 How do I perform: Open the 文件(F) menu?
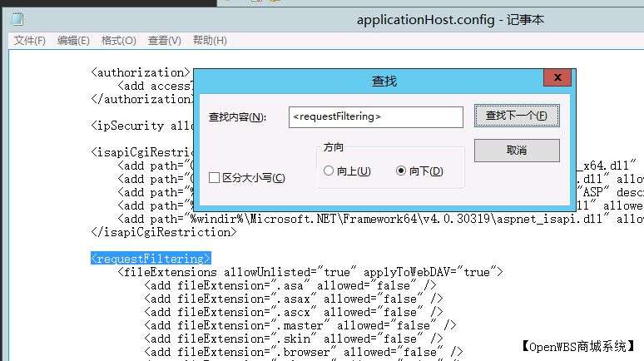[29, 40]
